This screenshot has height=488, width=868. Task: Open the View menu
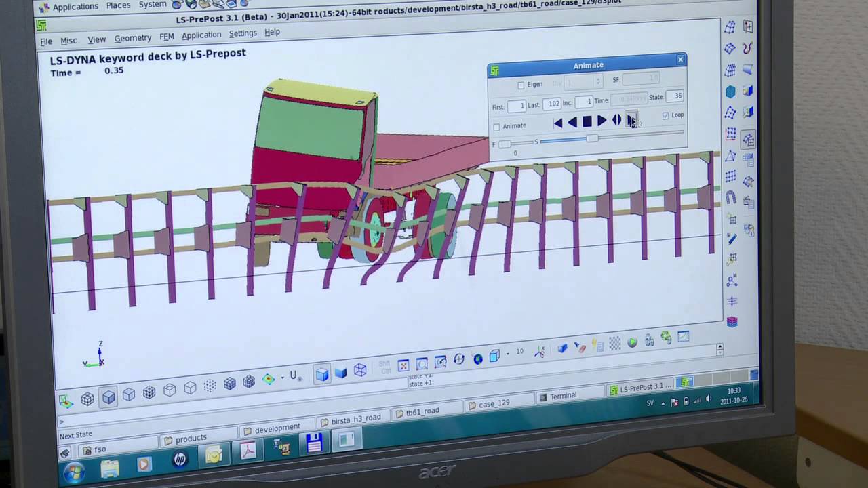coord(96,40)
